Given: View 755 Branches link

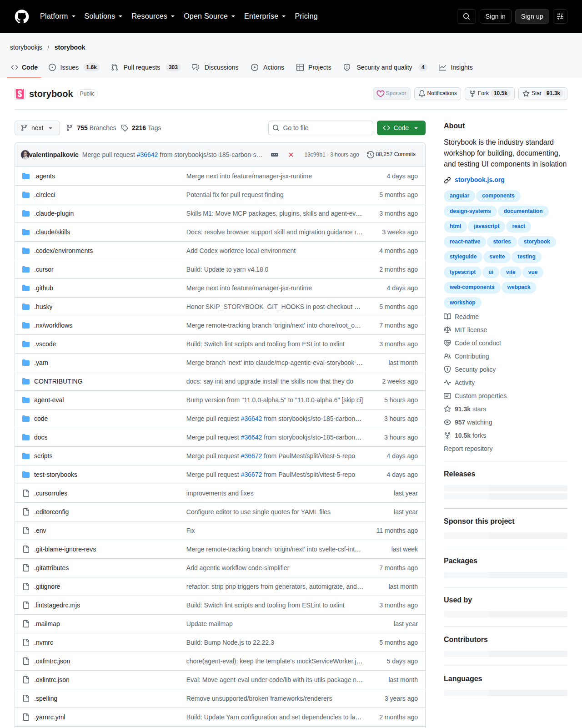Looking at the screenshot, I should 91,128.
